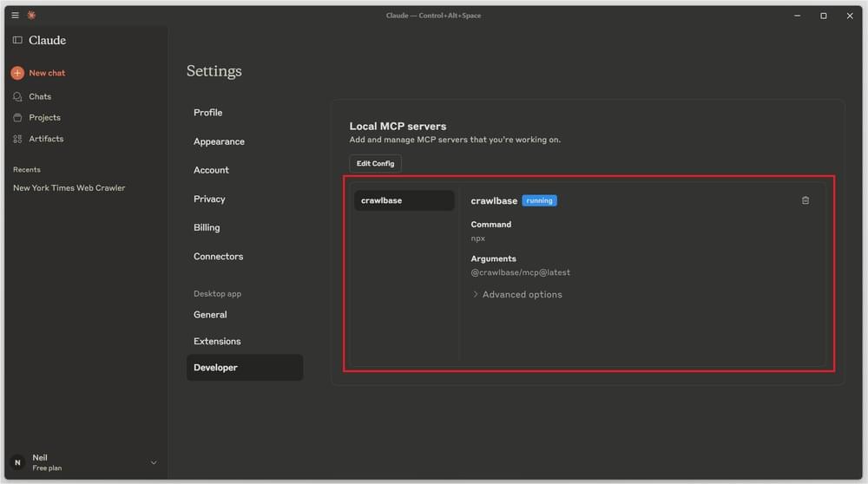Start a New chat
Image resolution: width=868 pixels, height=484 pixels.
(x=47, y=73)
